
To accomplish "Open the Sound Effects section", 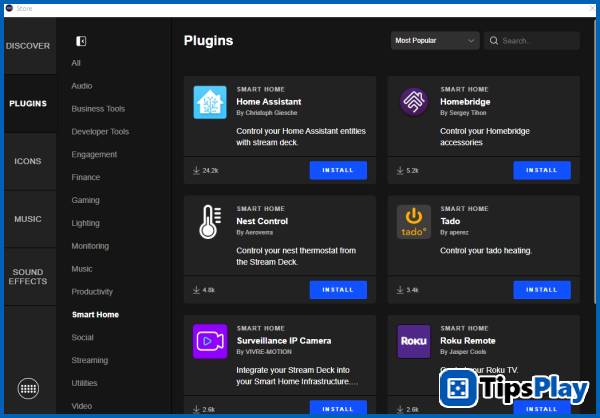I will pyautogui.click(x=28, y=276).
